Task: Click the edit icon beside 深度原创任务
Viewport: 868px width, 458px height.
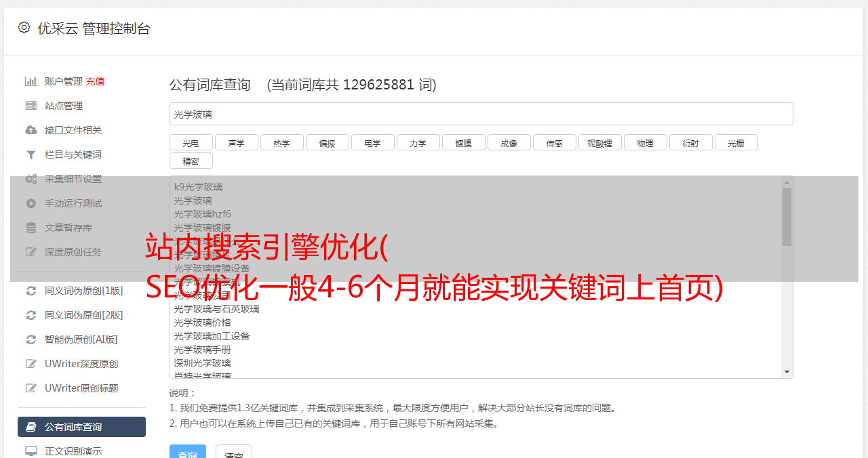Action: [x=31, y=252]
